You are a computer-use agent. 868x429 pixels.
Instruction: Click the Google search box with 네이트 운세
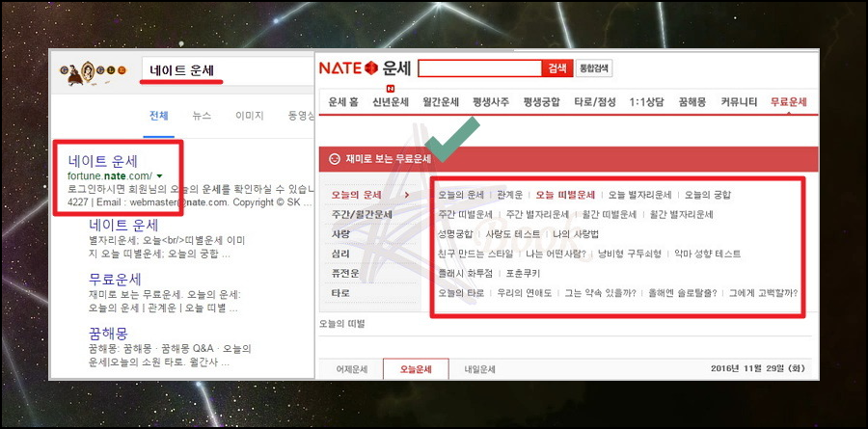tap(227, 70)
